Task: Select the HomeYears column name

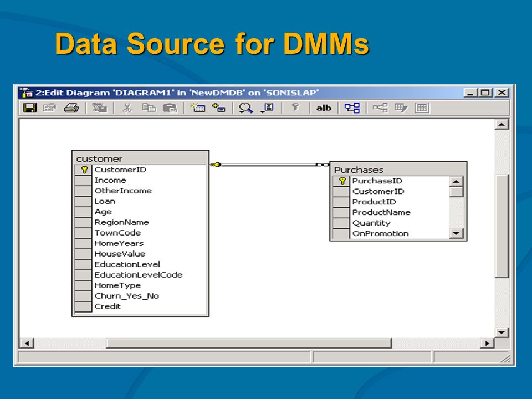Action: 119,243
